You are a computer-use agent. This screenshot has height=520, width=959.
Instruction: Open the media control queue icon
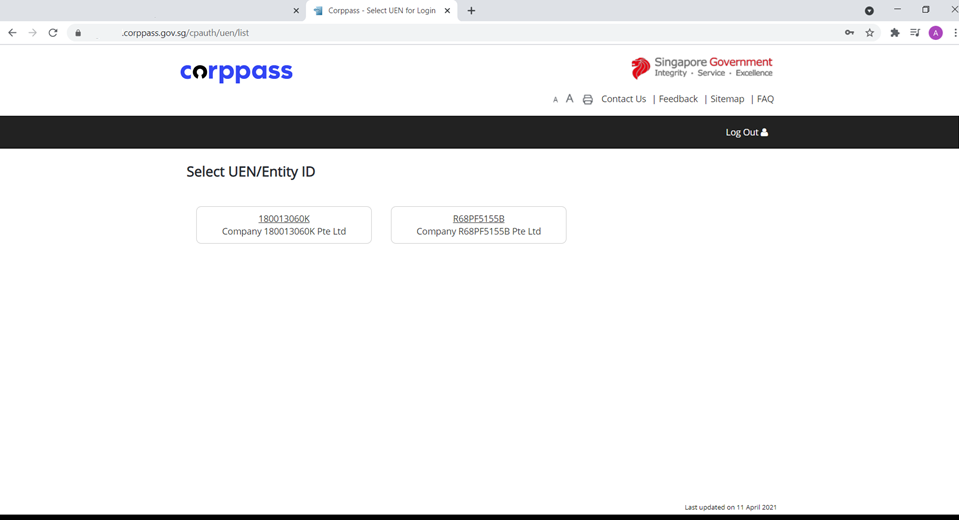tap(915, 33)
